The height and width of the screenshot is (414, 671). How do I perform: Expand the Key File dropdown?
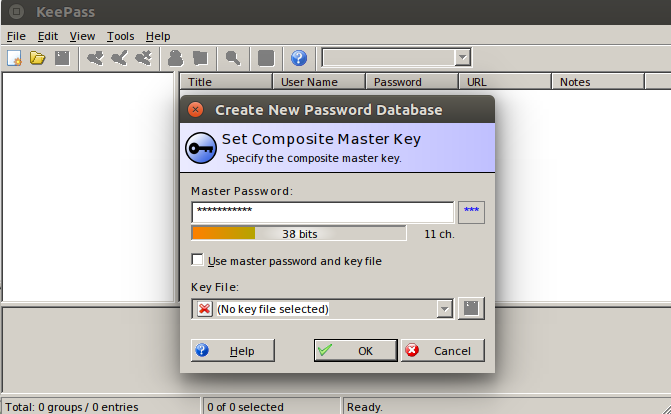(x=444, y=309)
